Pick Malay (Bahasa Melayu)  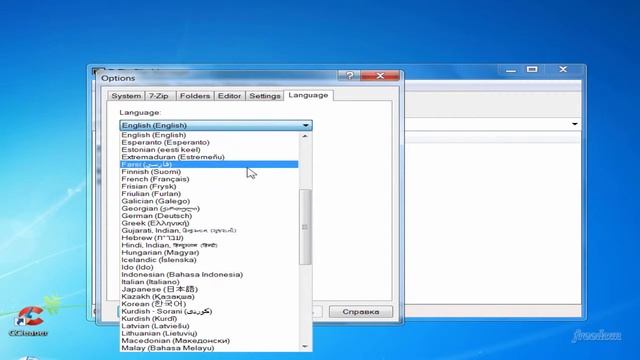pos(209,348)
